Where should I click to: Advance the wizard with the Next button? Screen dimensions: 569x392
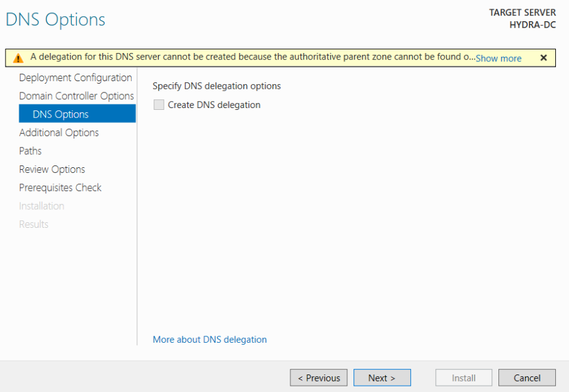coord(382,377)
